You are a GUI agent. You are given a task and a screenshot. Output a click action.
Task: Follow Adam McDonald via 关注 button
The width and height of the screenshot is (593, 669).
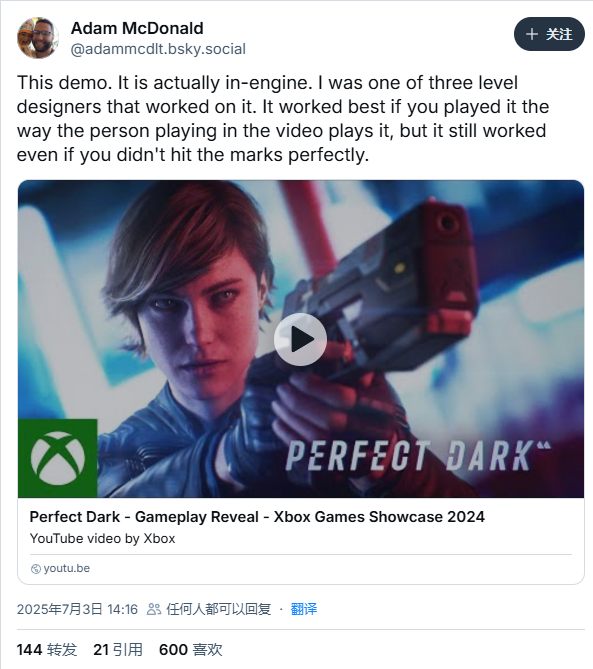[x=549, y=34]
